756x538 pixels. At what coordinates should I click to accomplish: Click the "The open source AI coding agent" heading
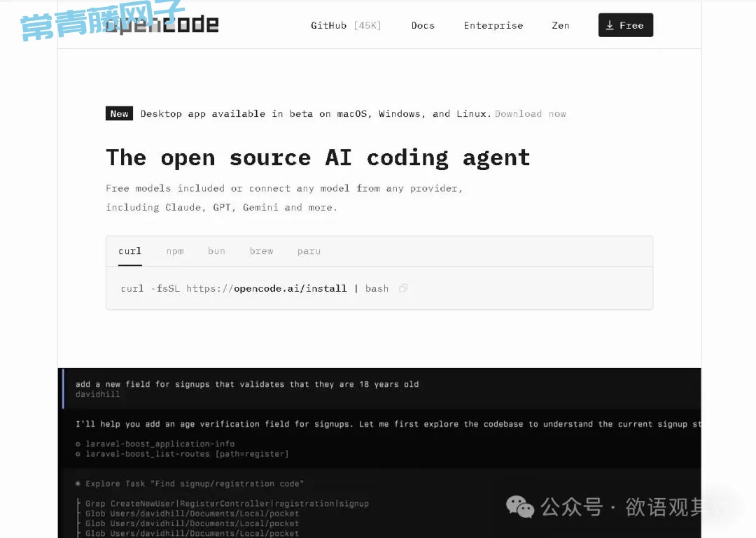(x=318, y=157)
